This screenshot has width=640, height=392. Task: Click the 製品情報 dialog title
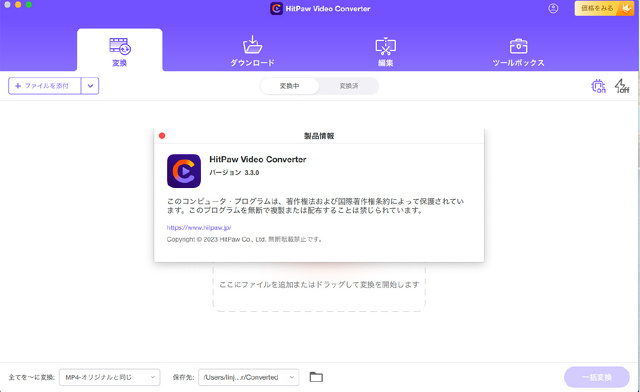click(x=319, y=136)
